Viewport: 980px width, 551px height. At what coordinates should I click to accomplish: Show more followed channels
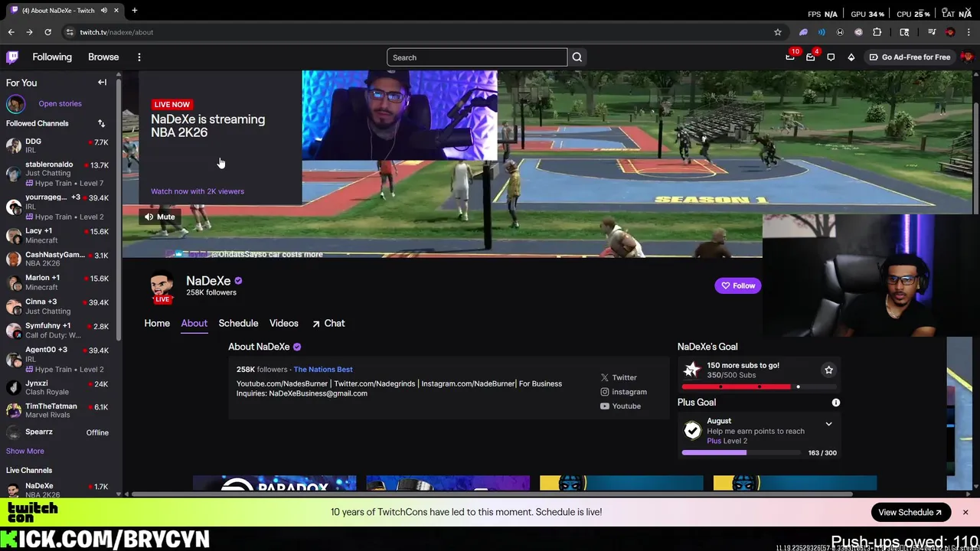click(x=25, y=451)
